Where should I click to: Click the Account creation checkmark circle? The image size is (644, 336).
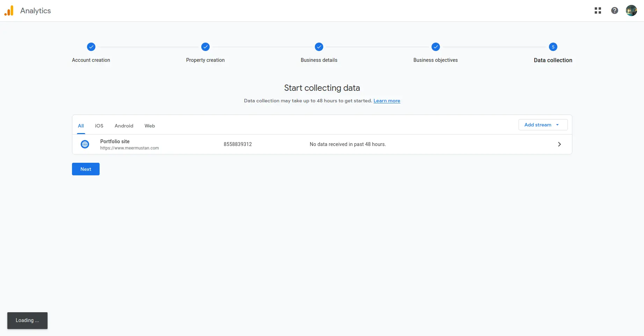pos(91,47)
